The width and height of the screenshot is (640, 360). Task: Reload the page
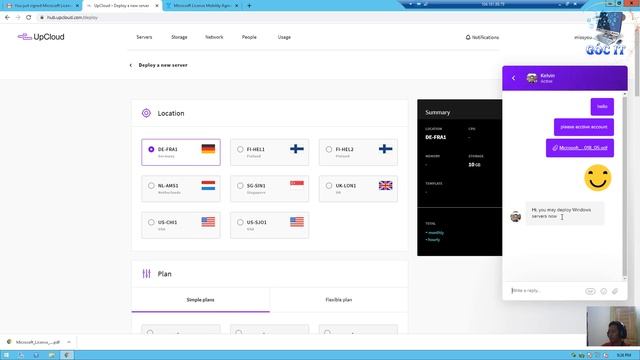tap(29, 18)
